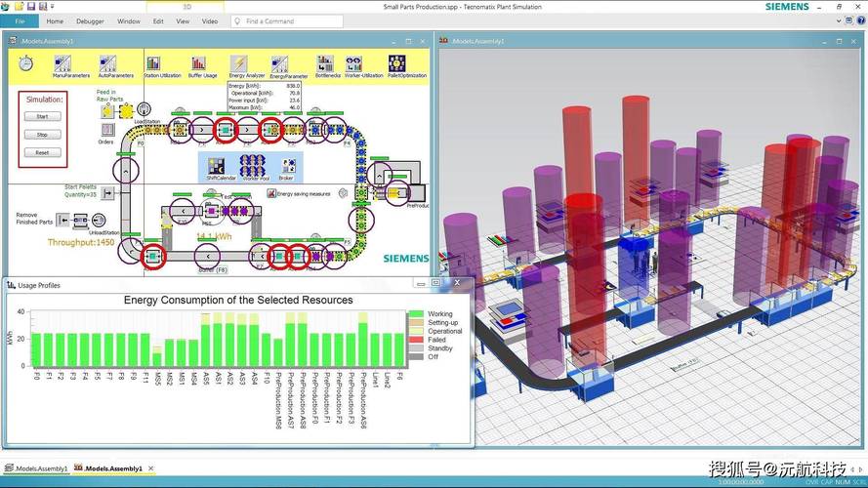Open the Edit ribbon tab
The width and height of the screenshot is (868, 488).
coord(158,21)
